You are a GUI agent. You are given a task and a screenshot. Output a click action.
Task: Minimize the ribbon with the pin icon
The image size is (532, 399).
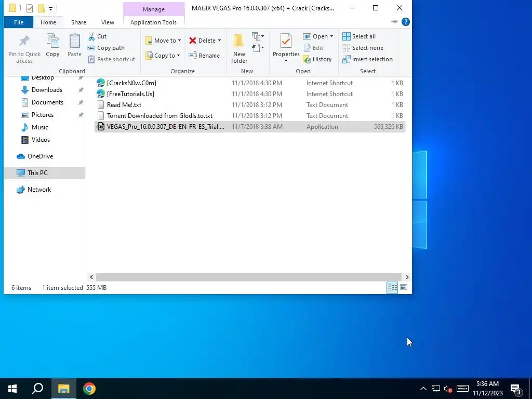click(394, 22)
